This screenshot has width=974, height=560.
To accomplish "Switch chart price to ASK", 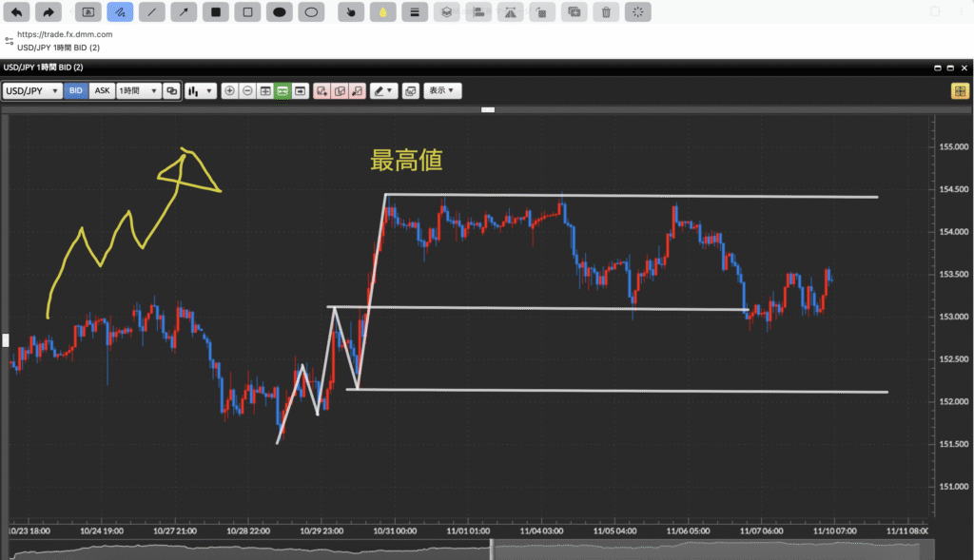I will 102,91.
